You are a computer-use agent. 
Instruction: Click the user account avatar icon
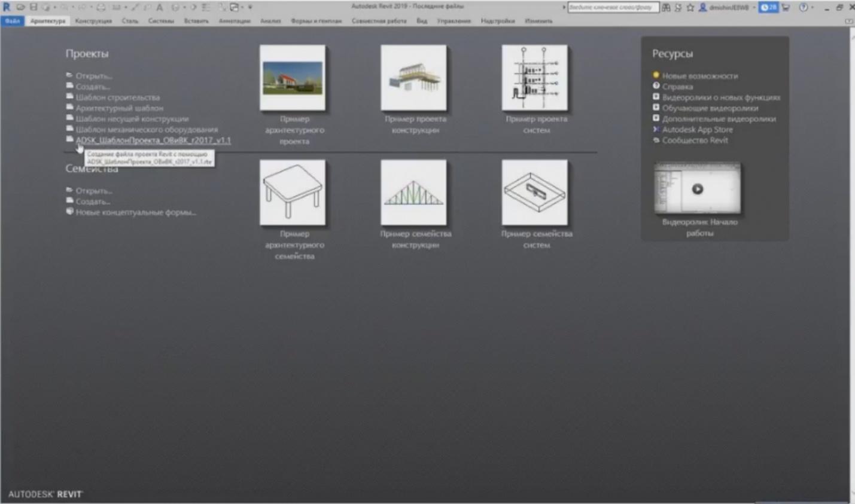(x=703, y=7)
